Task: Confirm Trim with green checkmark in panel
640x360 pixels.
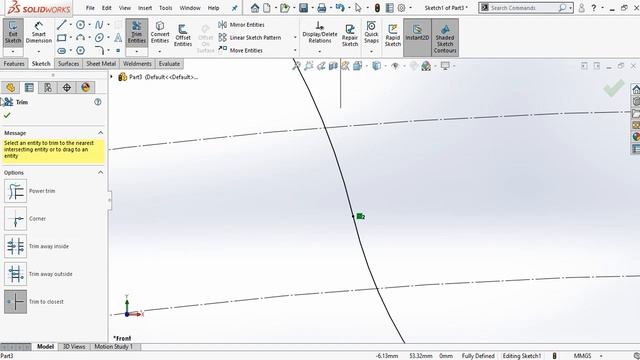Action: coord(7,116)
